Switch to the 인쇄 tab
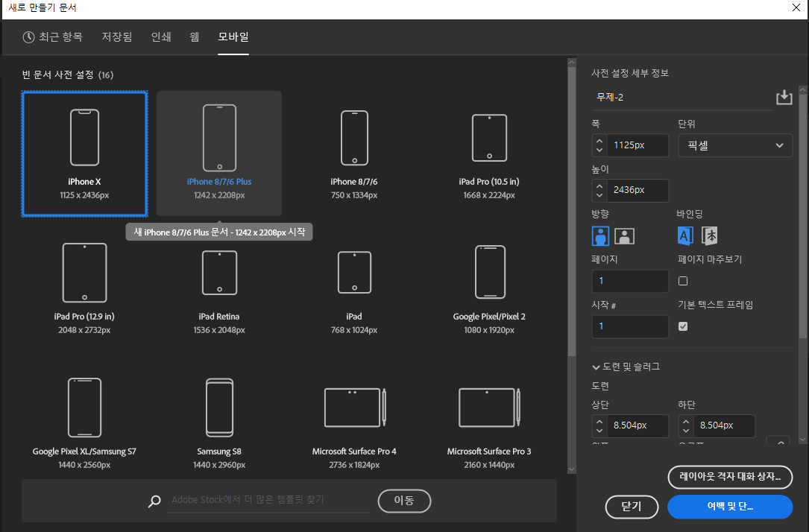Screen dimensions: 809x532 pyautogui.click(x=161, y=37)
